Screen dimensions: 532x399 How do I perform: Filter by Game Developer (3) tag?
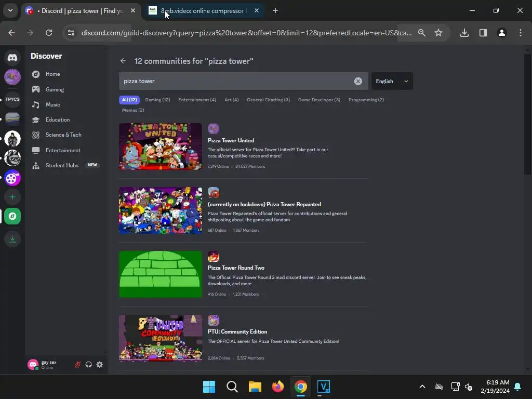(x=319, y=100)
